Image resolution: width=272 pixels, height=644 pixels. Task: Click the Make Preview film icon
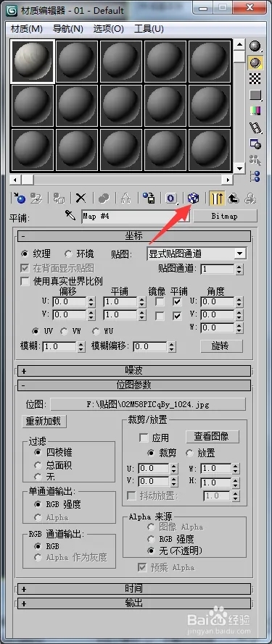[x=255, y=127]
